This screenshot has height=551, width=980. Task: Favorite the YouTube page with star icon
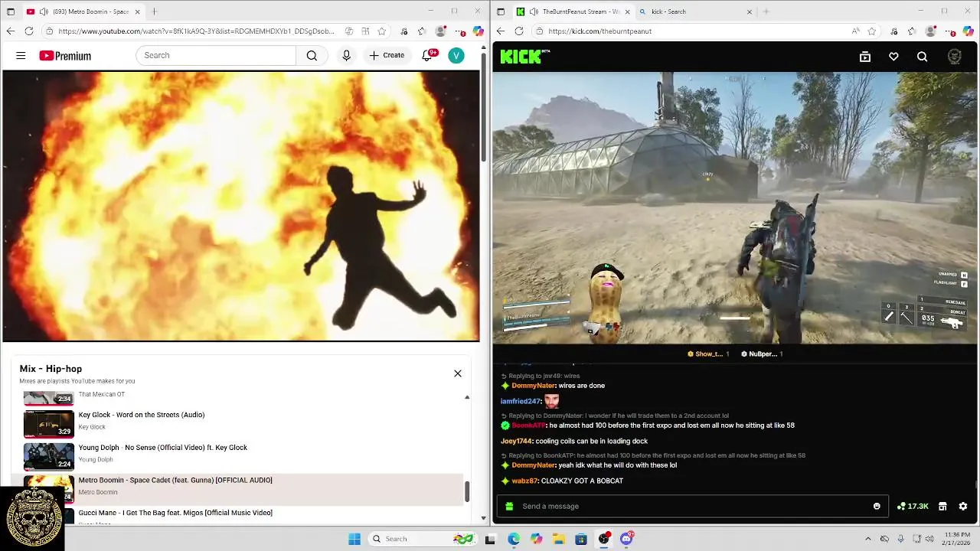point(381,31)
